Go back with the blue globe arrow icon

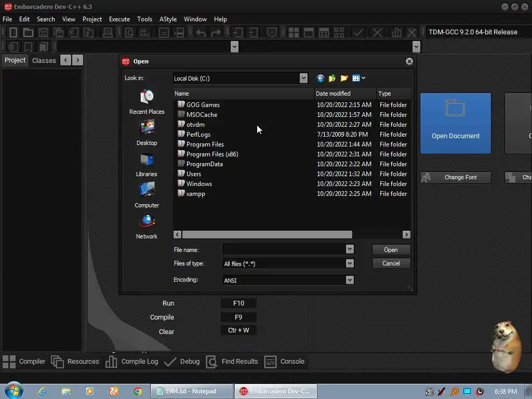(320, 78)
